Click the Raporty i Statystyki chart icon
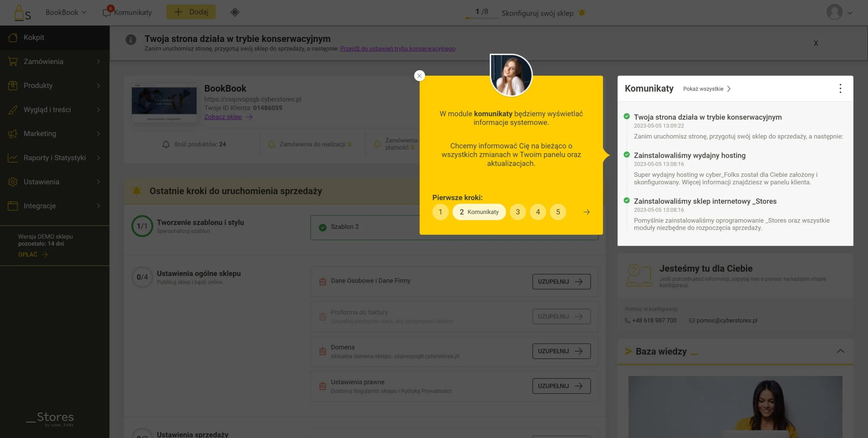The image size is (868, 438). (x=13, y=158)
